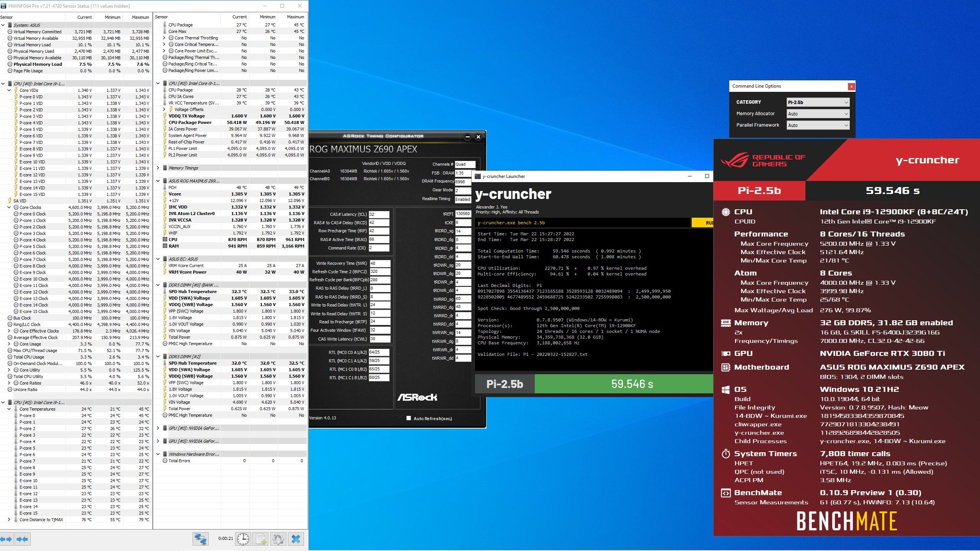
Task: Click left pane Minimum column header
Action: 109,17
